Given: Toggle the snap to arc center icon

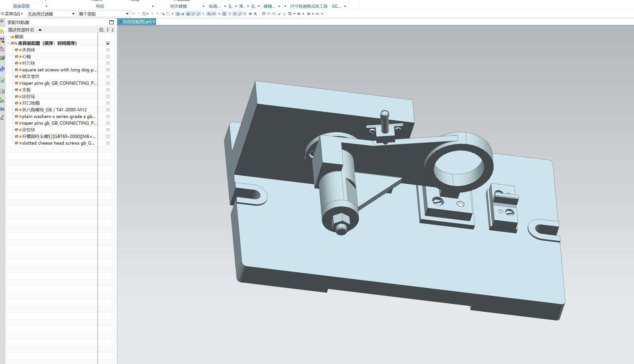Looking at the screenshot, I should coord(225,14).
